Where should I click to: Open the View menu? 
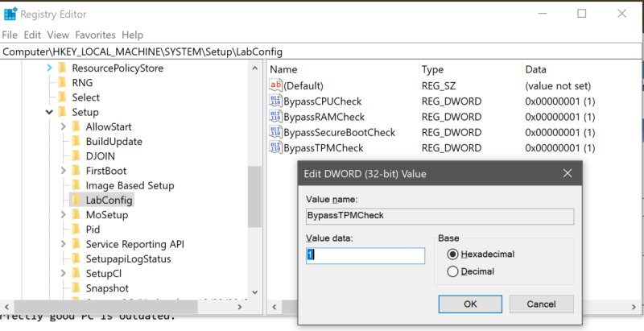click(58, 35)
